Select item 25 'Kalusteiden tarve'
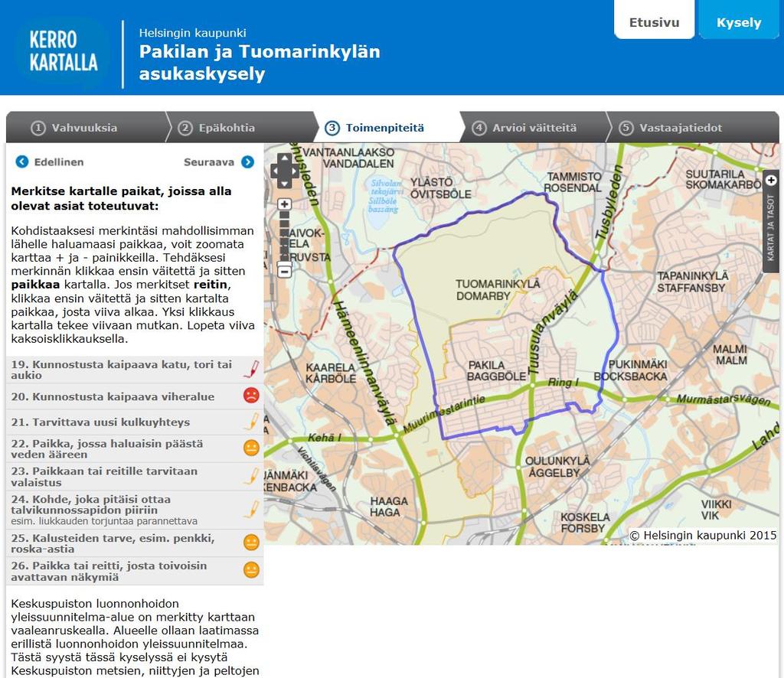Image resolution: width=784 pixels, height=678 pixels. pos(135,543)
